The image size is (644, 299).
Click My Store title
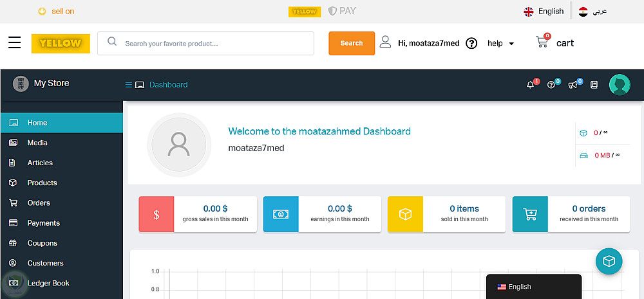(52, 83)
